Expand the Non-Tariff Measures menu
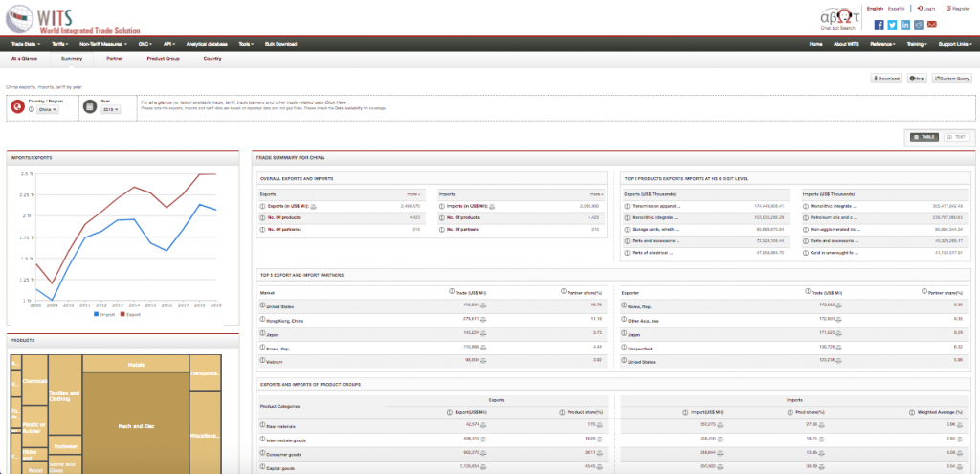Image resolution: width=980 pixels, height=474 pixels. (103, 44)
